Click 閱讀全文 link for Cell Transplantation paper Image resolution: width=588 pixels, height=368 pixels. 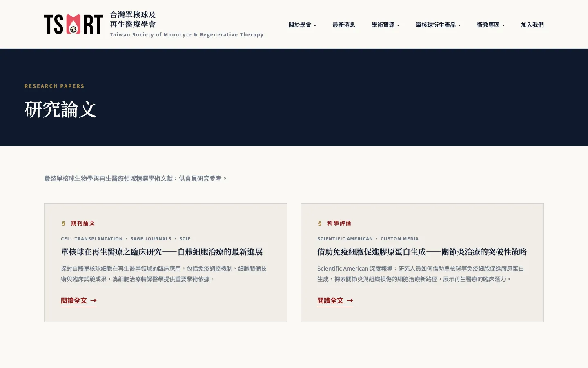[x=79, y=301]
